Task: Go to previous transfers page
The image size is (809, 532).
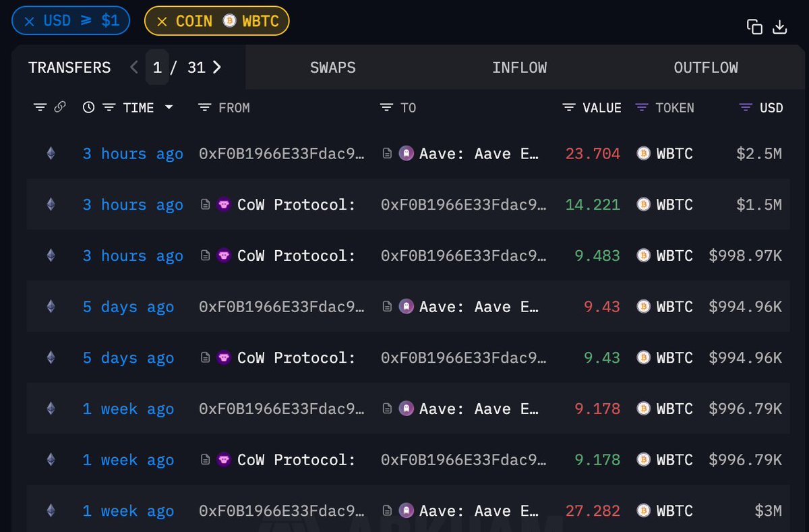Action: pos(133,67)
